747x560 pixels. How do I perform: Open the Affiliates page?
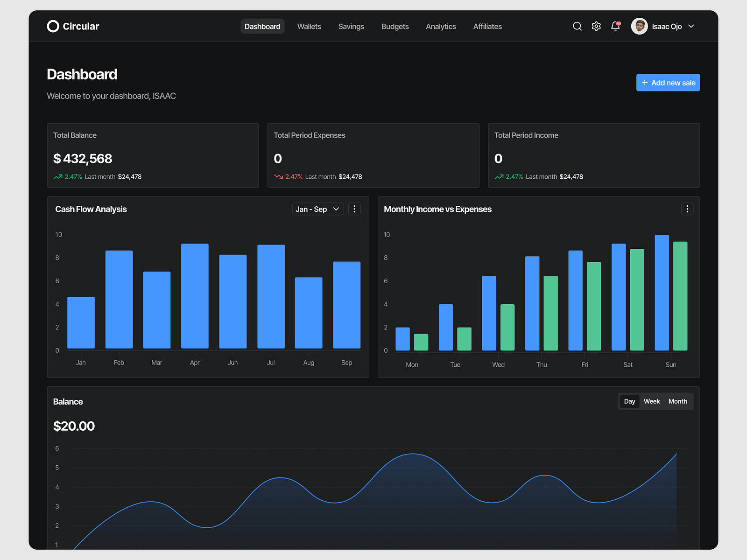487,27
